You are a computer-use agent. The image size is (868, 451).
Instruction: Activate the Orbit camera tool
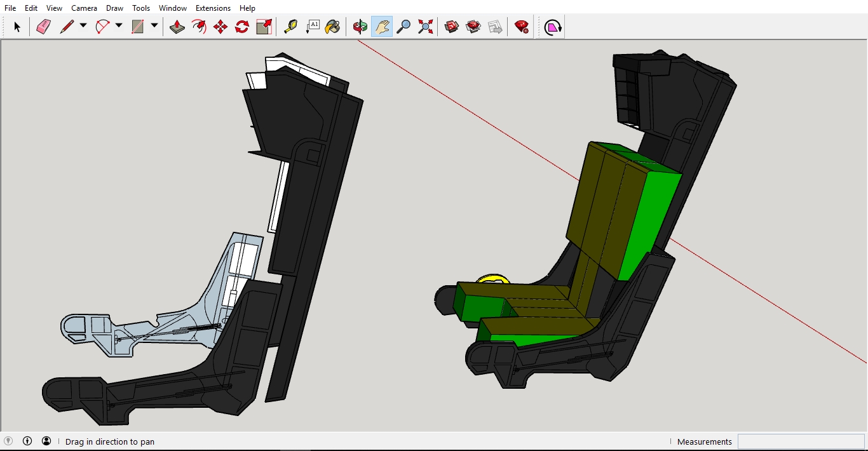click(x=360, y=27)
